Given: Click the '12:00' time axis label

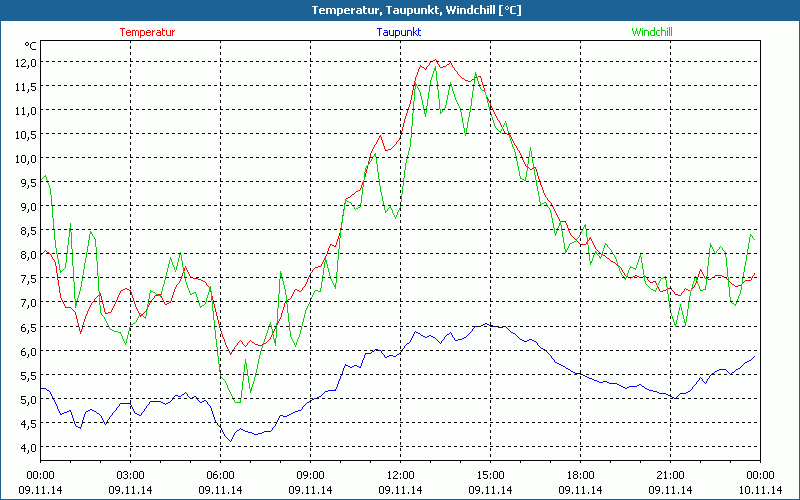Looking at the screenshot, I should (401, 476).
